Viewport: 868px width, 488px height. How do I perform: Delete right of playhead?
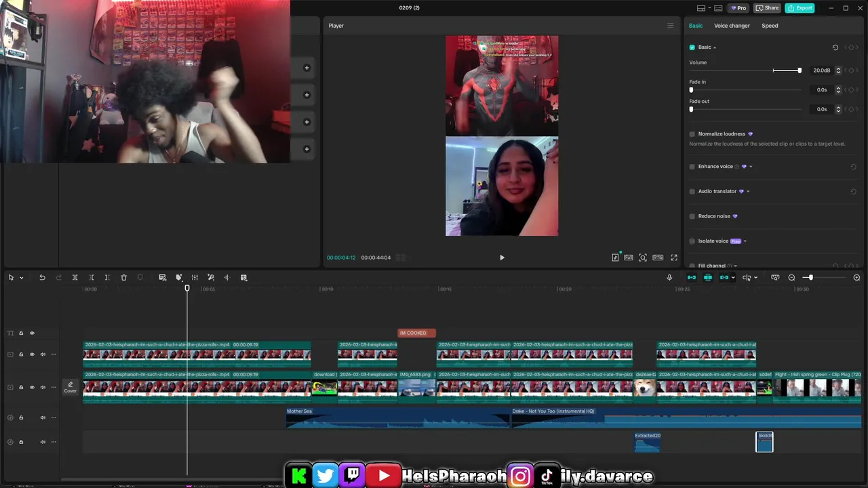pyautogui.click(x=107, y=277)
